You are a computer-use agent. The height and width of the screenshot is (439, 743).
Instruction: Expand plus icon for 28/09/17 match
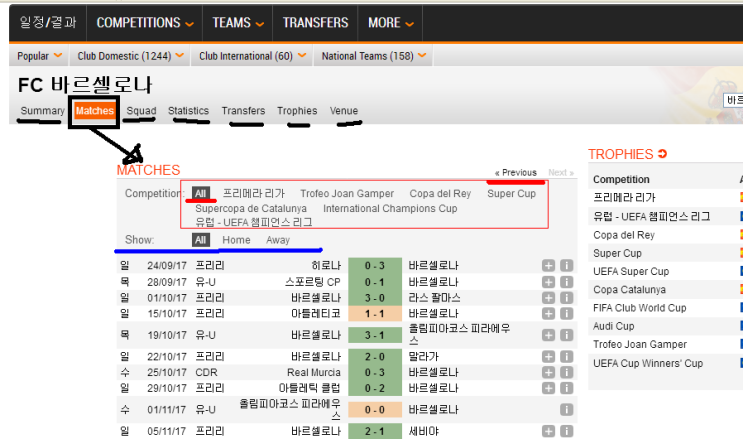pyautogui.click(x=548, y=282)
